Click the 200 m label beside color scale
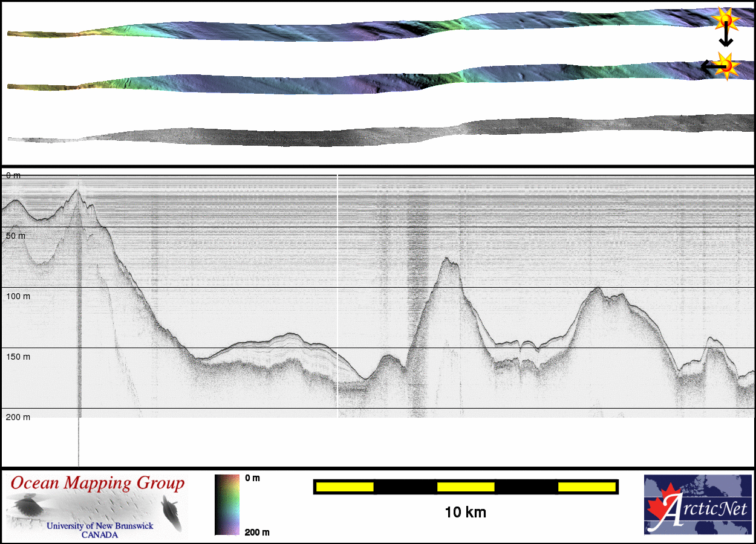756x544 pixels. (x=257, y=533)
